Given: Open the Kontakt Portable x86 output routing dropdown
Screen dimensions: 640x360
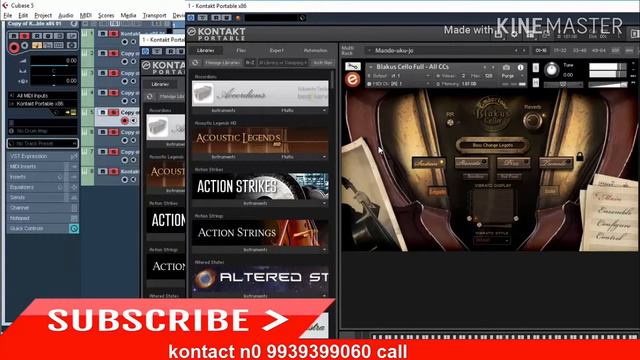Looking at the screenshot, I should coord(42,104).
